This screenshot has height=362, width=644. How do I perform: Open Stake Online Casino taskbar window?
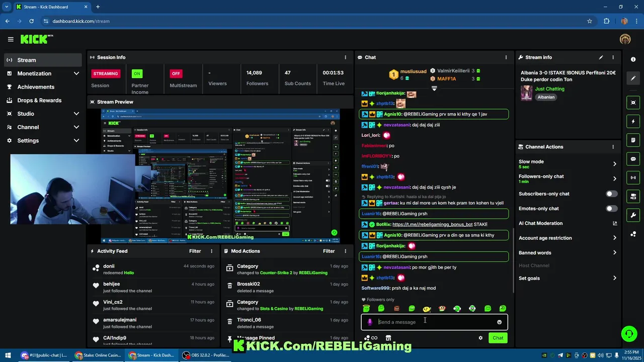pos(97,355)
